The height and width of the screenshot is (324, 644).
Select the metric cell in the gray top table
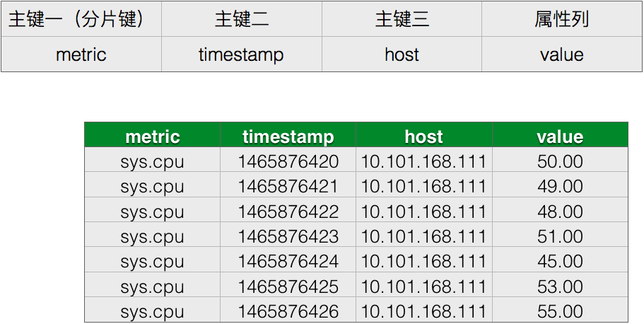point(81,54)
